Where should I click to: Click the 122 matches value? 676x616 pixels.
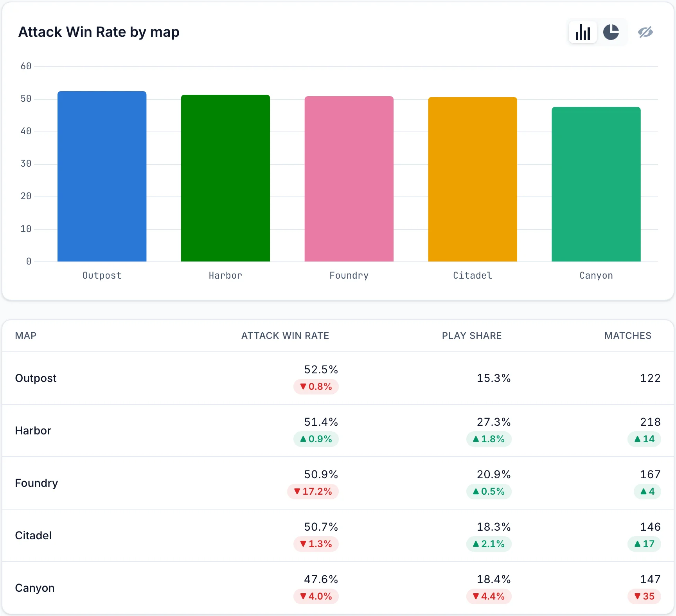point(650,378)
